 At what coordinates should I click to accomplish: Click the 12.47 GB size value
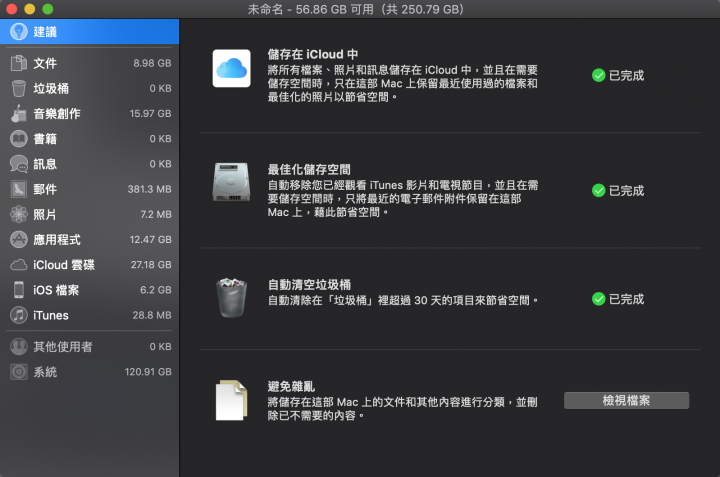(150, 240)
